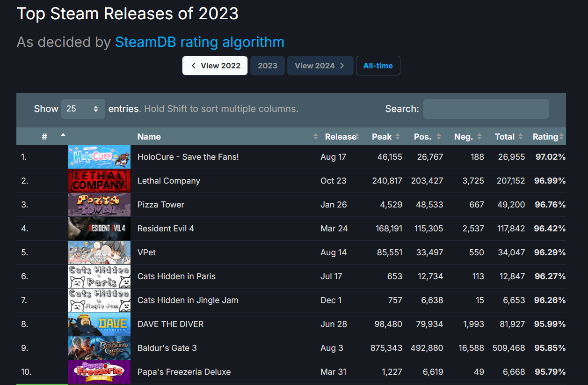Click the DAVE THE DIVER capsule icon
Viewport: 588px width, 385px height.
click(x=99, y=324)
